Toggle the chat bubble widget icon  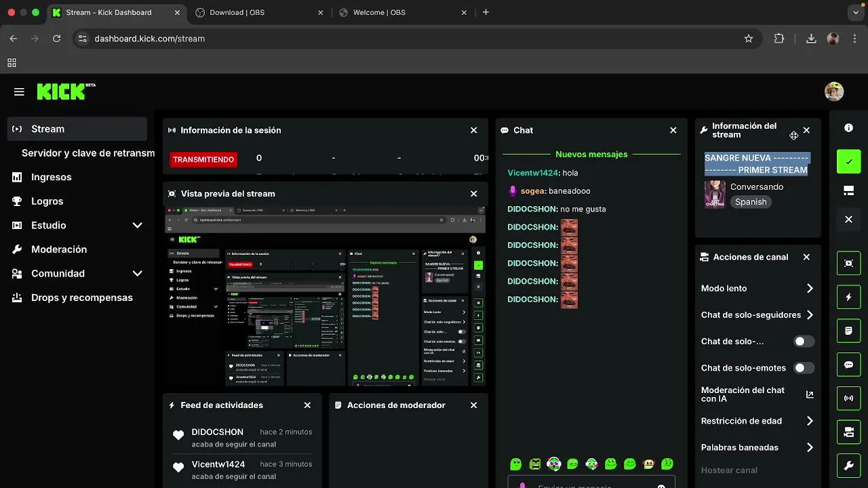(848, 365)
